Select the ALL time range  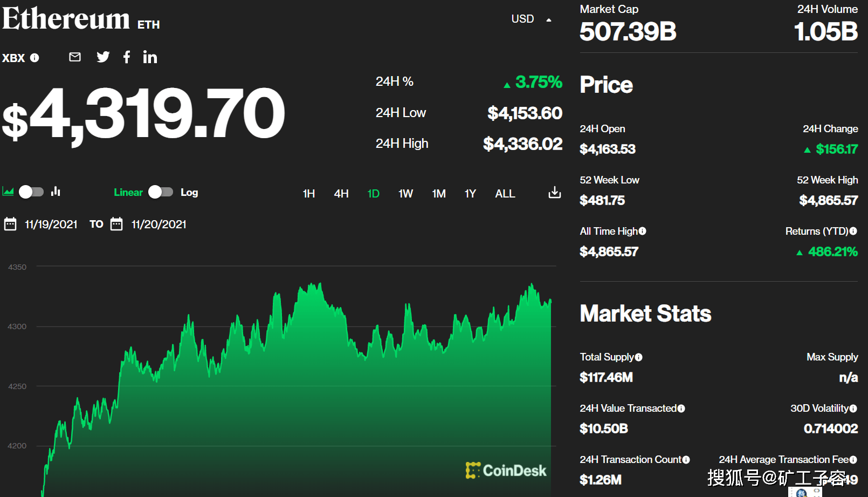[x=505, y=194]
